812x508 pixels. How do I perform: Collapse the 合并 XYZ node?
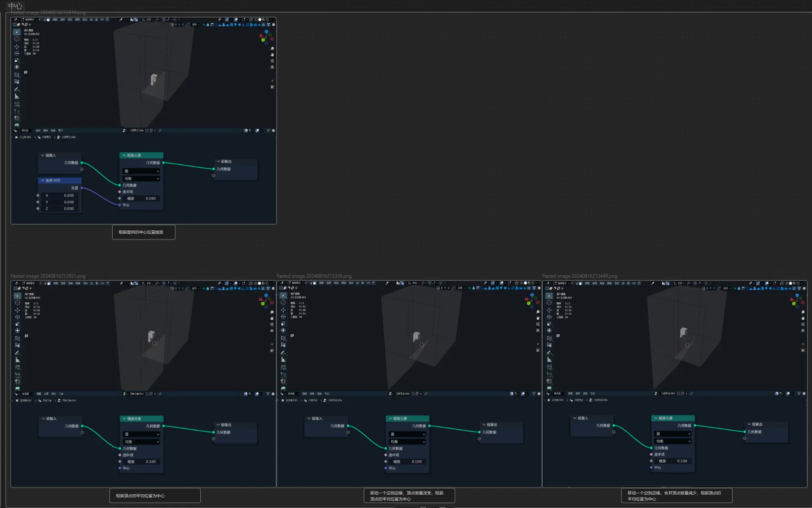tap(43, 180)
